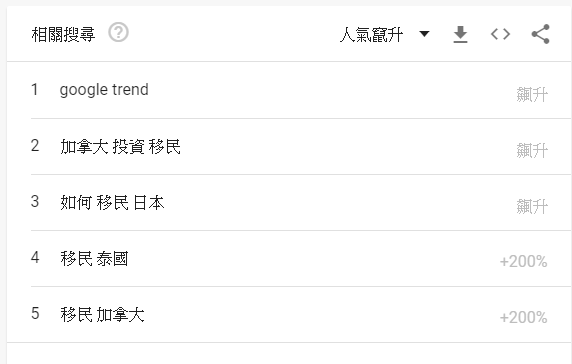Click the help question mark icon
The image size is (572, 364).
click(119, 32)
